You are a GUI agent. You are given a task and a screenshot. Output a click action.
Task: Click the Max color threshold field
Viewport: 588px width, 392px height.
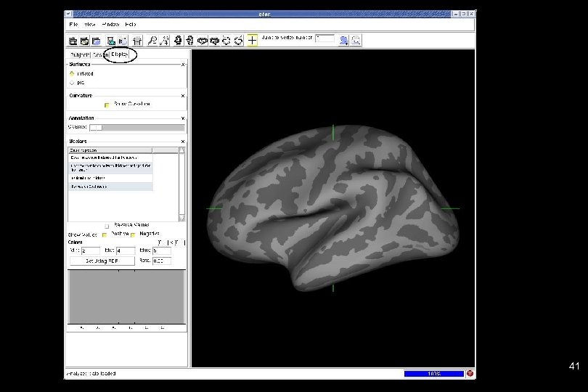pos(162,250)
